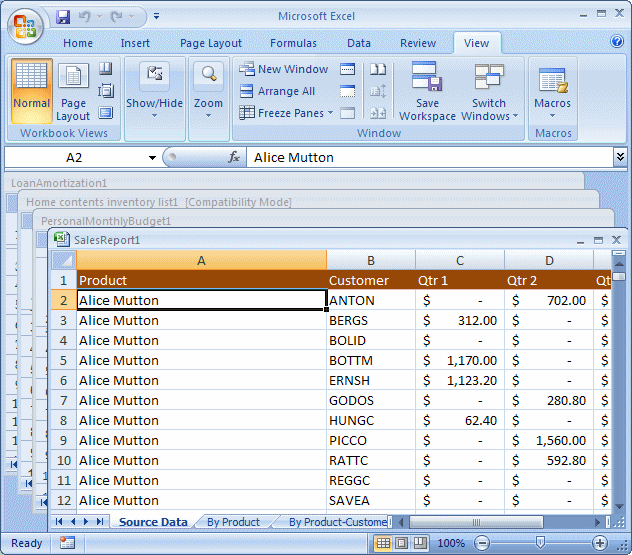Screen dimensions: 632x555
Task: Open the Page Layout ribbon tab
Action: point(211,43)
